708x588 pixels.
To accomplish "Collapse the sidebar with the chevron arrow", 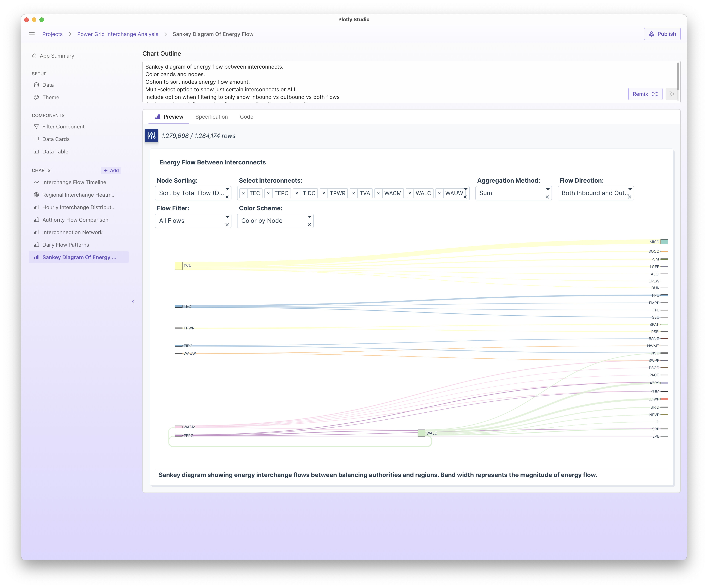I will [133, 301].
